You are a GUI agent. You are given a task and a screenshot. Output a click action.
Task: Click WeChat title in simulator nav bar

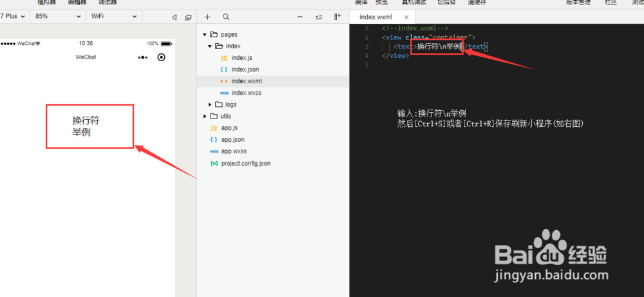(x=86, y=57)
